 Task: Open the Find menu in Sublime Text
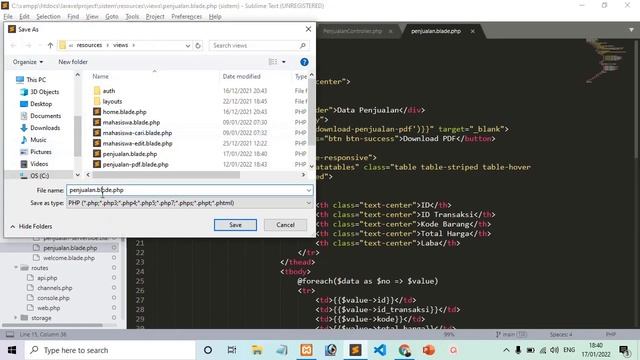(73, 16)
